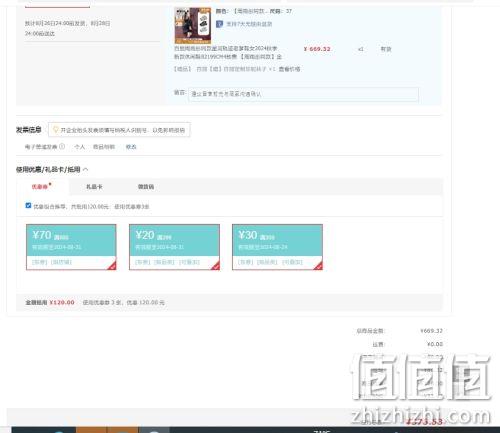Deselect the ¥20 coupon card

point(174,247)
